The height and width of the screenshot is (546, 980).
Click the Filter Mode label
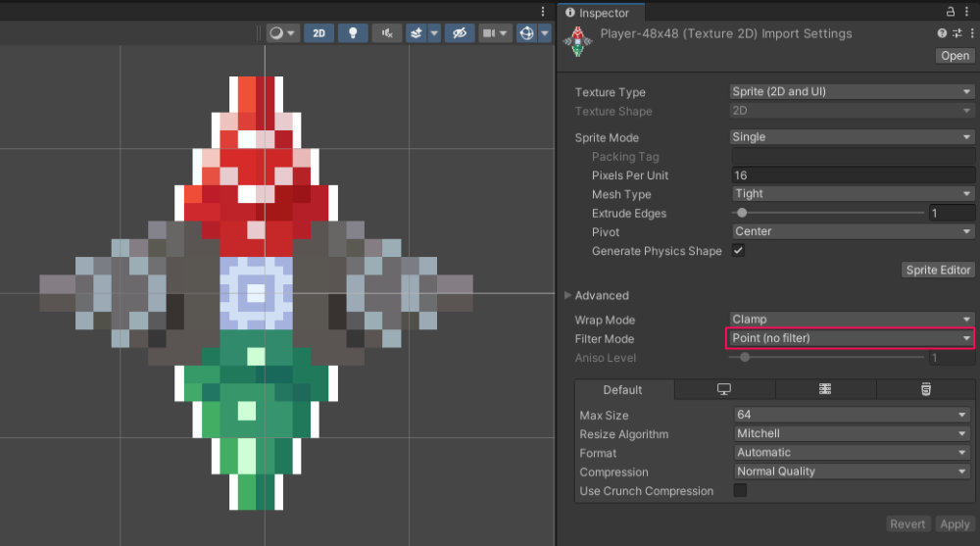point(605,339)
